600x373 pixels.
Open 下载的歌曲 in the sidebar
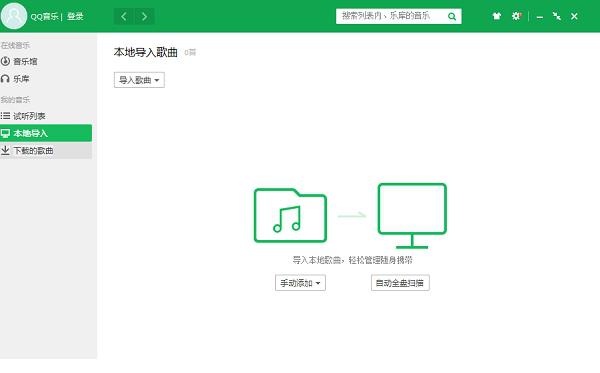(x=46, y=151)
